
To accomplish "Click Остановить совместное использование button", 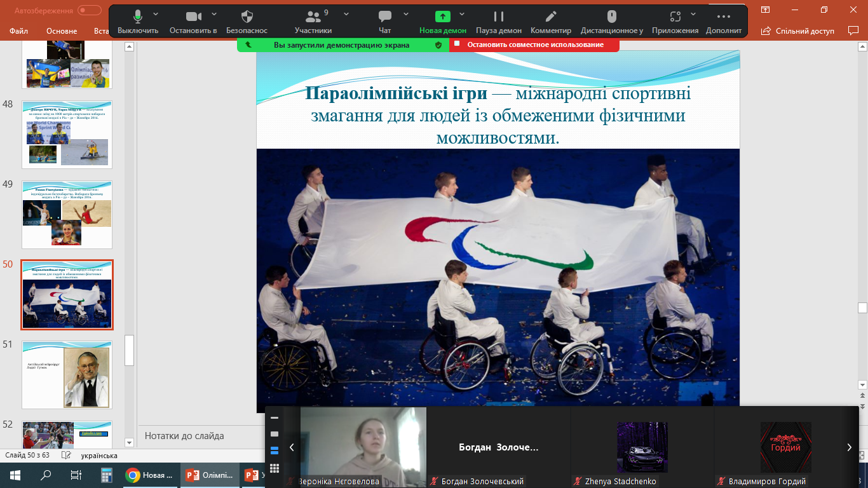I will [x=534, y=44].
